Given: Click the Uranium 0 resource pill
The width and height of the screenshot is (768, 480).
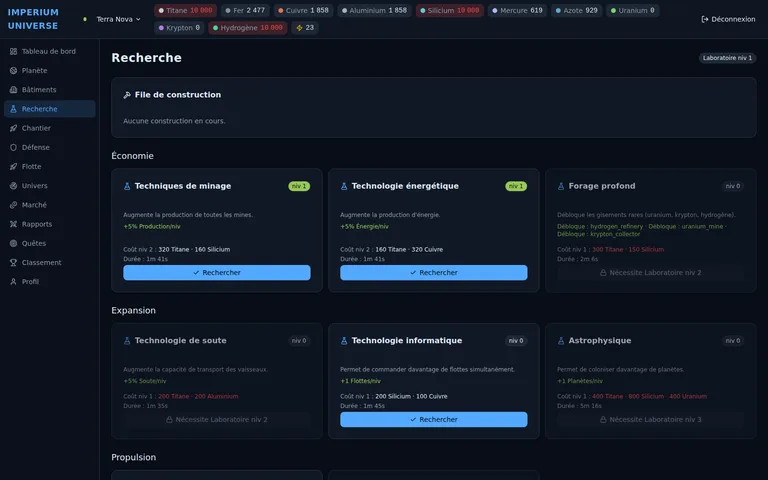Looking at the screenshot, I should 632,10.
